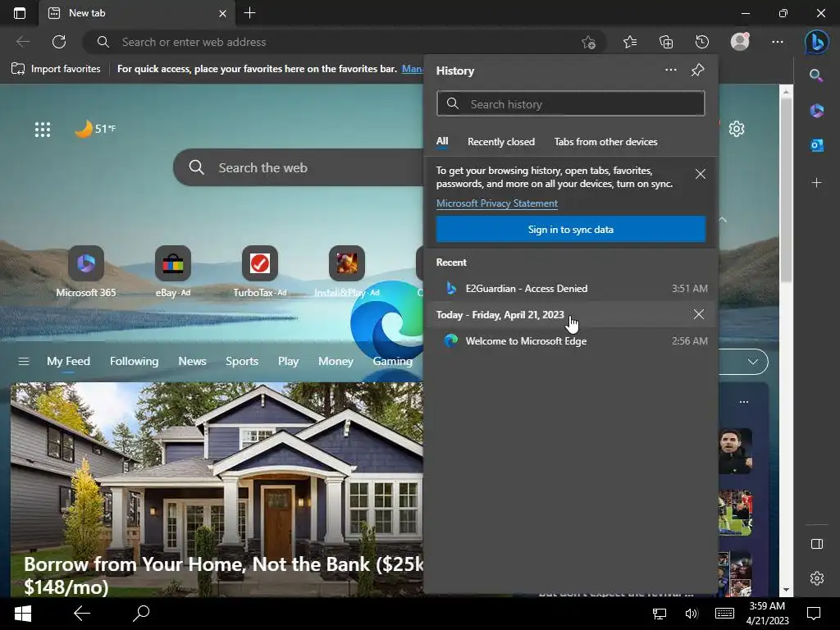Open Edge Settings and more menu
The height and width of the screenshot is (630, 840).
coord(778,42)
